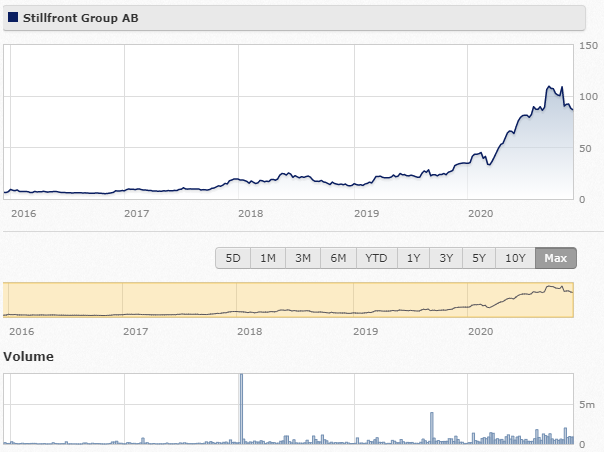The image size is (604, 452).
Task: Select the 1Y time range
Action: pos(413,258)
